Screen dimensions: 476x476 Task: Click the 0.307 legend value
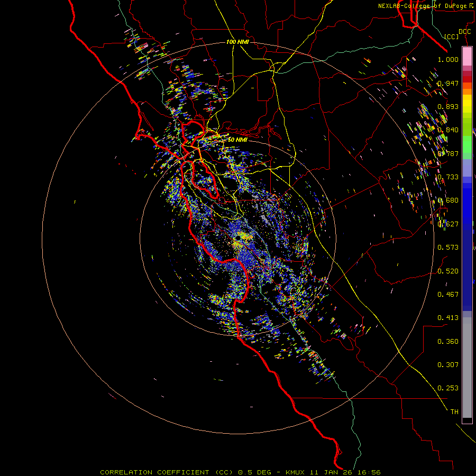coord(448,365)
